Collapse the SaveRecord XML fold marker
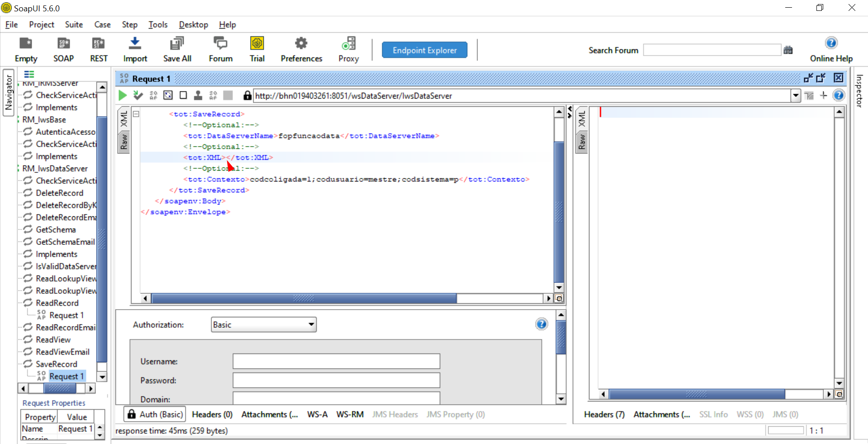The width and height of the screenshot is (868, 444). tap(136, 114)
